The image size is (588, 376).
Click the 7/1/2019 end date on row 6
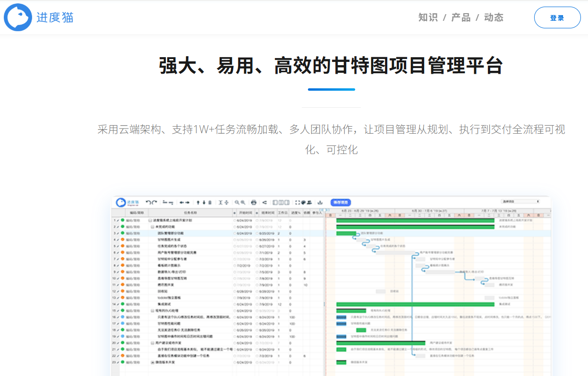pos(267,253)
